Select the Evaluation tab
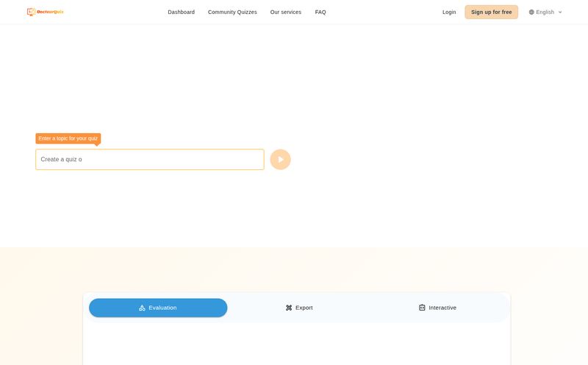 pyautogui.click(x=158, y=308)
